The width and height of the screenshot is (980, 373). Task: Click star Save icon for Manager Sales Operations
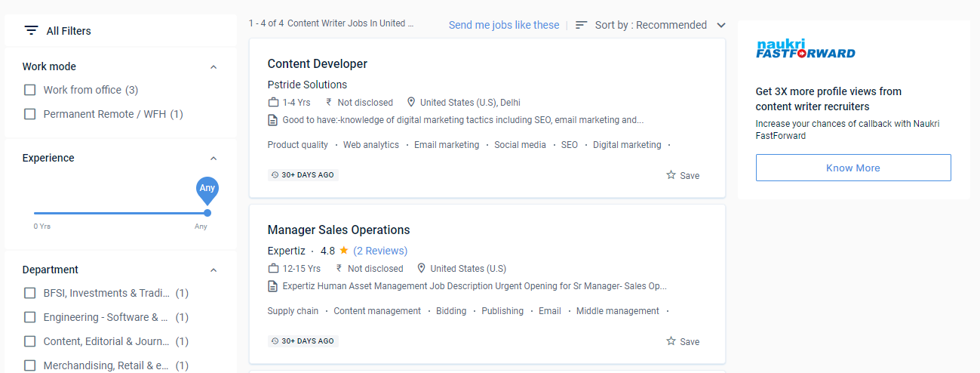pos(671,341)
